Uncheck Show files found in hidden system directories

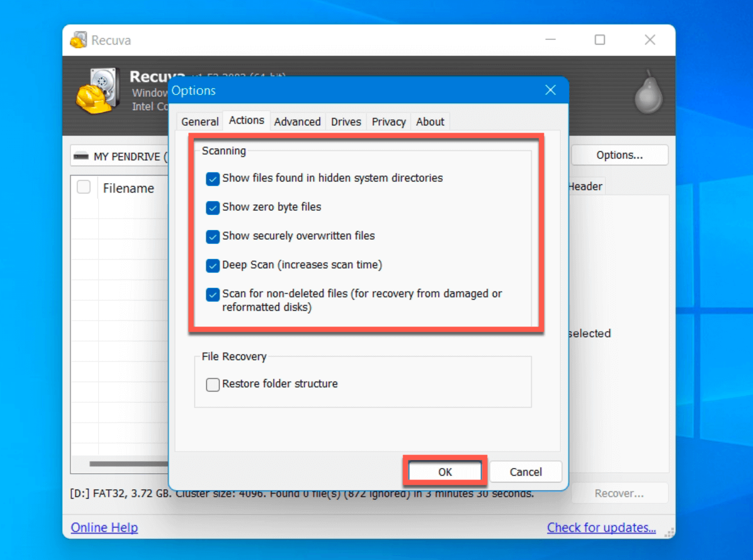coord(213,179)
